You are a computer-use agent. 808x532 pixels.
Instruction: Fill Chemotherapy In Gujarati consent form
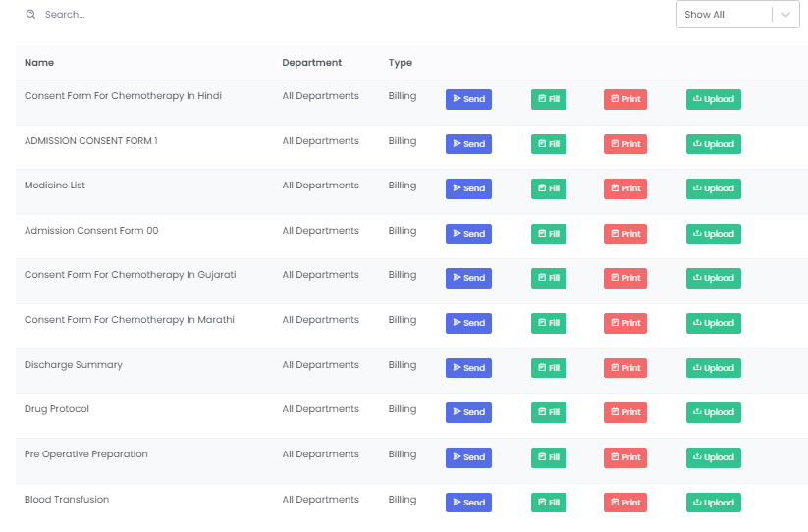pos(548,278)
